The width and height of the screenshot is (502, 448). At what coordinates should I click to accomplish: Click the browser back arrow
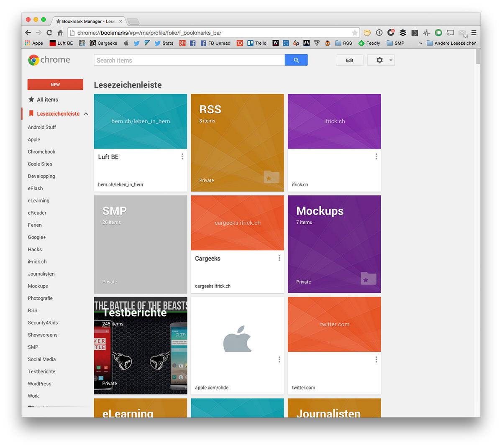(x=28, y=33)
